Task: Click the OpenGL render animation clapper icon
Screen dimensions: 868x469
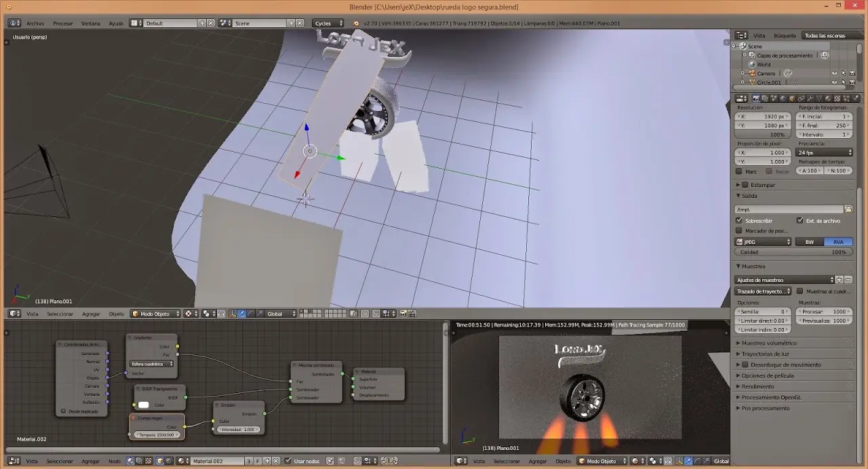Action: [412, 314]
